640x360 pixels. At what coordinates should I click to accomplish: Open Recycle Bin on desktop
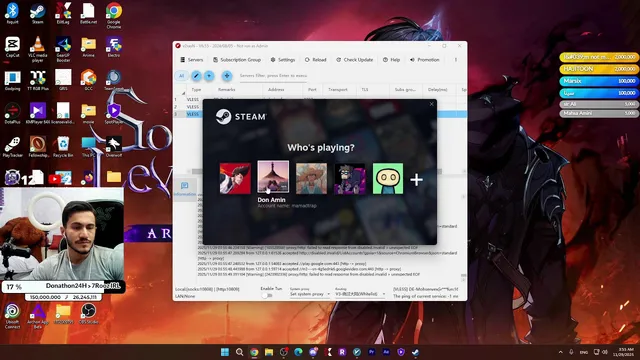pyautogui.click(x=63, y=147)
